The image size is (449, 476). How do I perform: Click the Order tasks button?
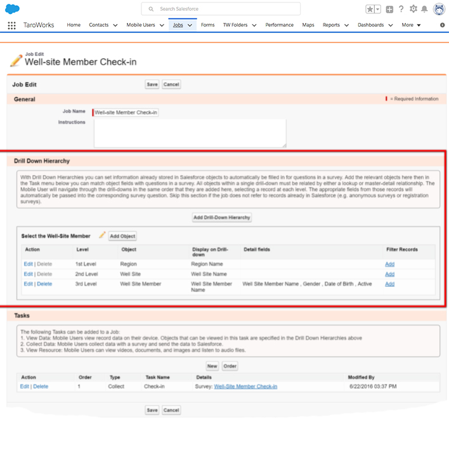[x=230, y=366]
